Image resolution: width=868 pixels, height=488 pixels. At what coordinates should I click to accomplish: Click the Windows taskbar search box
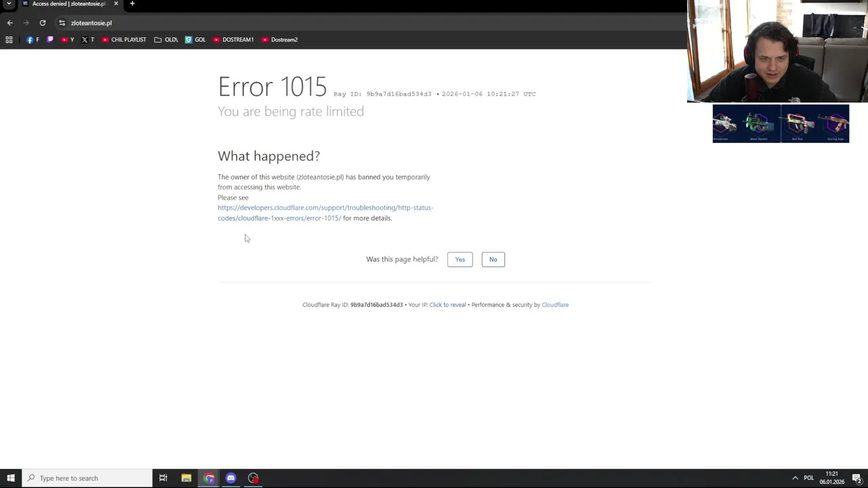87,479
